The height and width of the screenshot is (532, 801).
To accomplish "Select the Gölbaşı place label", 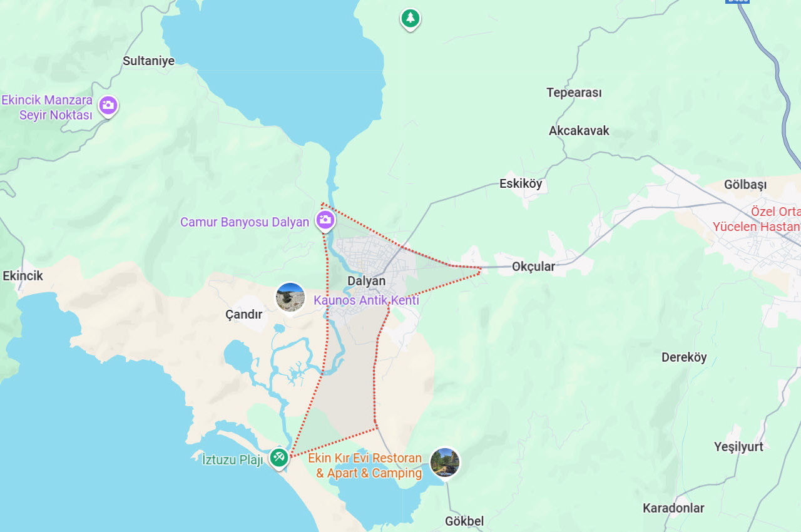I will (745, 186).
